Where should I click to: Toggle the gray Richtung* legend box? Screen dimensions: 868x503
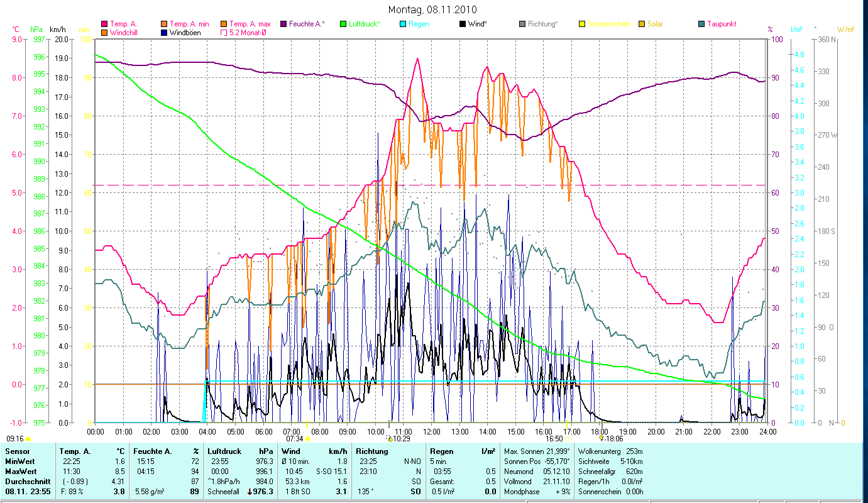coord(522,25)
